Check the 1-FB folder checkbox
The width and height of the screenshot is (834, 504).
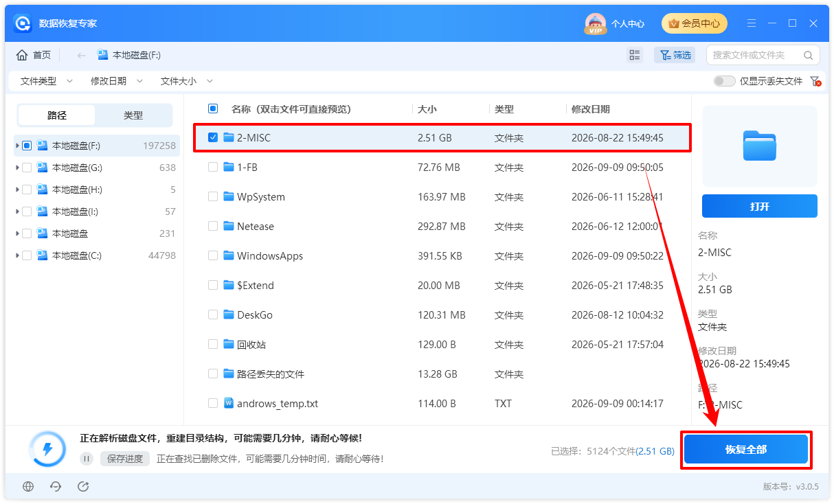point(213,167)
